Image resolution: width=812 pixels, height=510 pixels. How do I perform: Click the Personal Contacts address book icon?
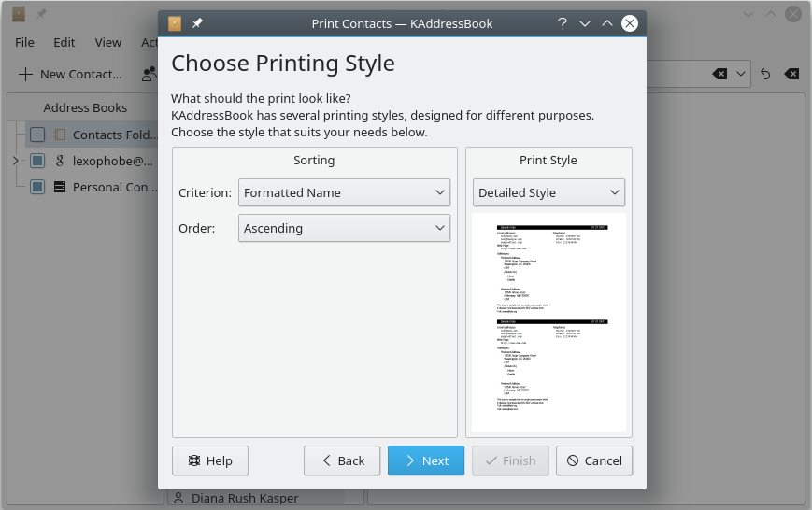click(60, 187)
